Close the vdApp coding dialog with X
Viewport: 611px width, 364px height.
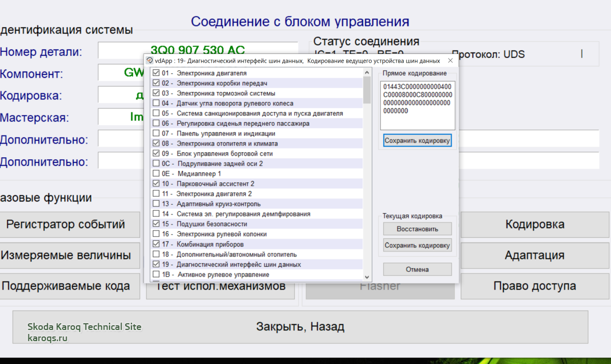pyautogui.click(x=450, y=61)
